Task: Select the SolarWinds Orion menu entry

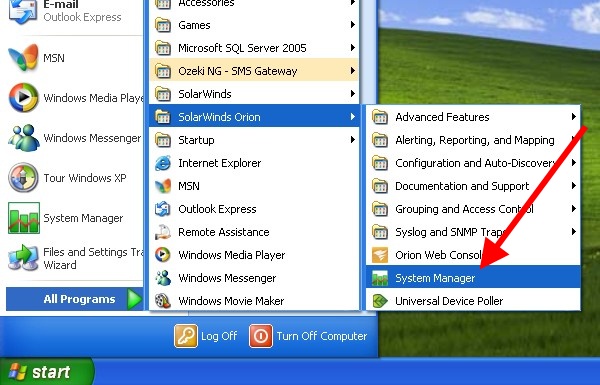Action: 254,117
